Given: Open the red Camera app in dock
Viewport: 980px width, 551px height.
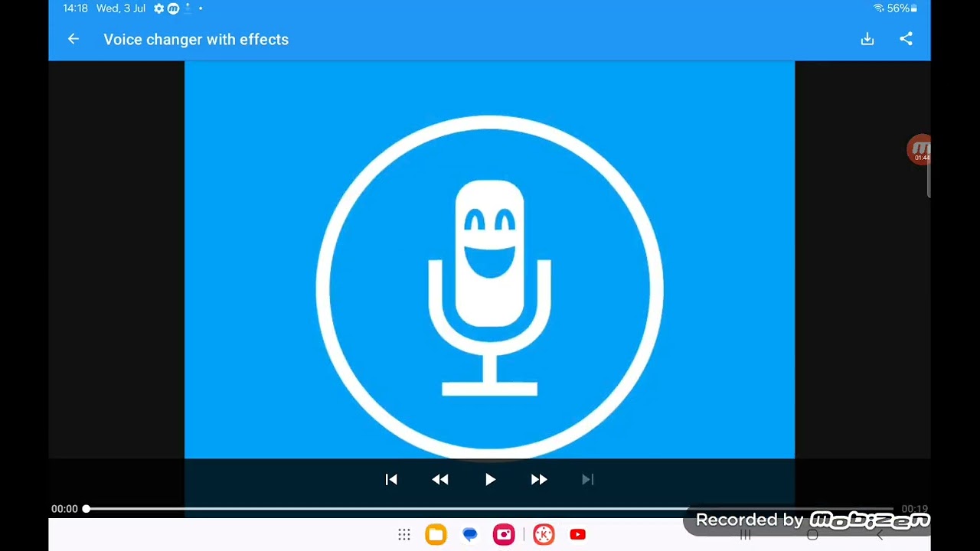Looking at the screenshot, I should pos(504,535).
